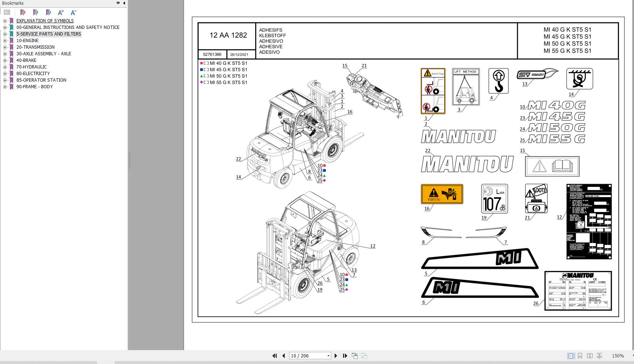Image resolution: width=634 pixels, height=364 pixels.
Task: Click the double-arrow button in the Bookmarks header
Action: click(x=118, y=3)
